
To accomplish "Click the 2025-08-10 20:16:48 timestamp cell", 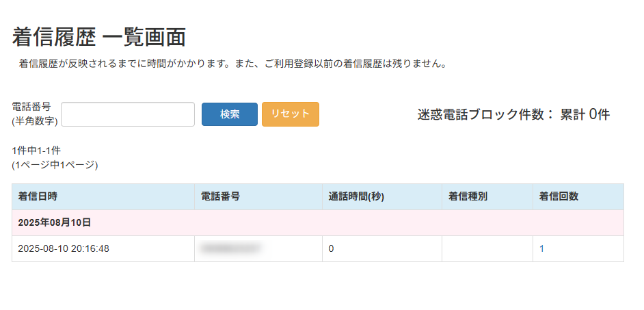I will coord(103,248).
